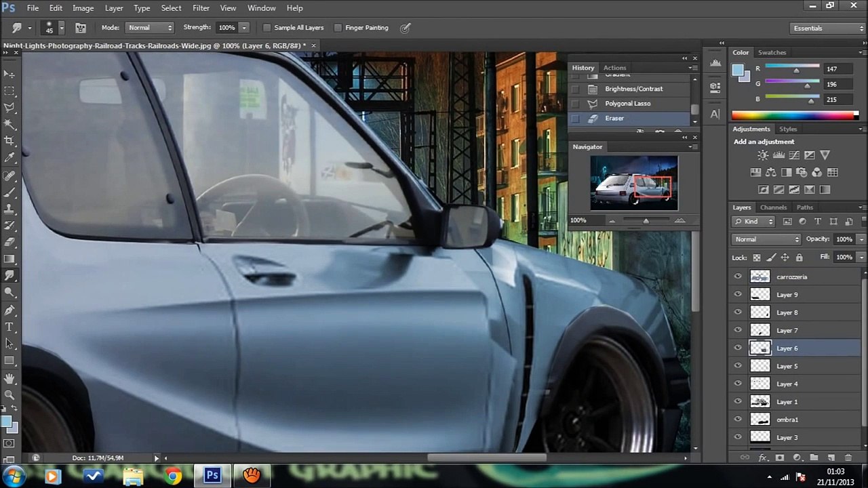Open the Select menu

pyautogui.click(x=171, y=8)
